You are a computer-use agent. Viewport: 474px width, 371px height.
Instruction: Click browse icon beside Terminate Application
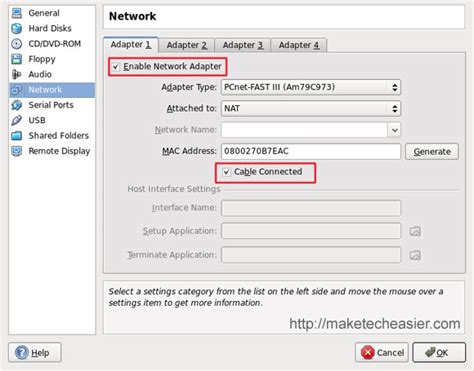(x=415, y=255)
